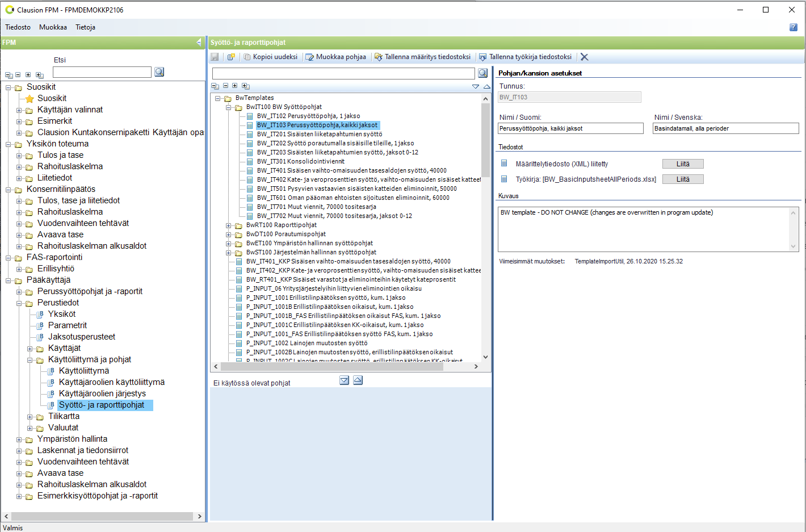Open the Muokkaa menu
The image size is (806, 532).
tap(53, 27)
